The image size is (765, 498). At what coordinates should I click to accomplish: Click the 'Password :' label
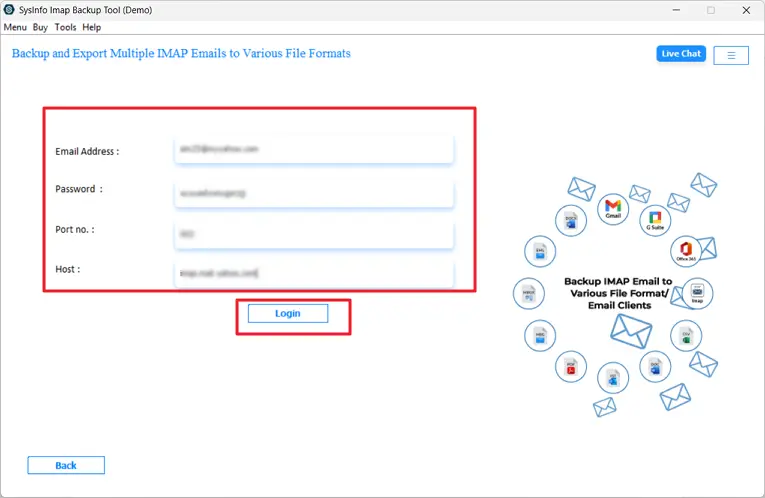point(79,189)
